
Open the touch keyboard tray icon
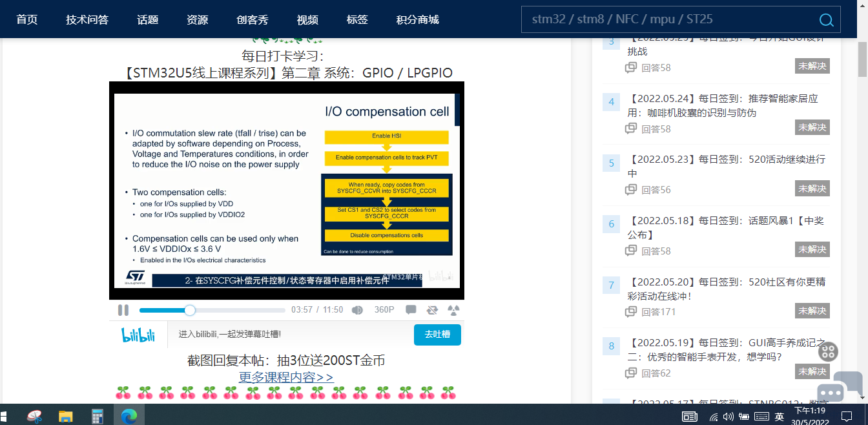coord(761,417)
